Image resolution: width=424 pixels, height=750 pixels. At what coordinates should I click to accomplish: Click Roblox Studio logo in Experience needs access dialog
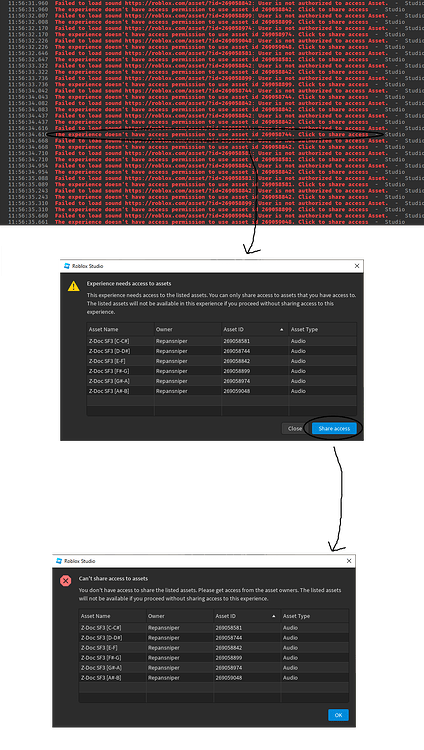[x=67, y=266]
